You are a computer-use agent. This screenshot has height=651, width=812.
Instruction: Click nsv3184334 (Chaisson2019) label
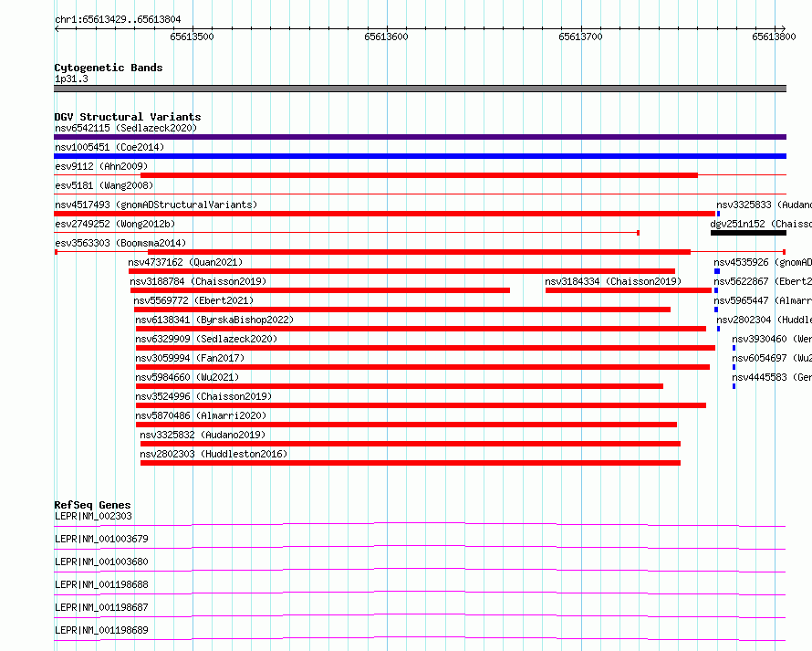tap(613, 281)
